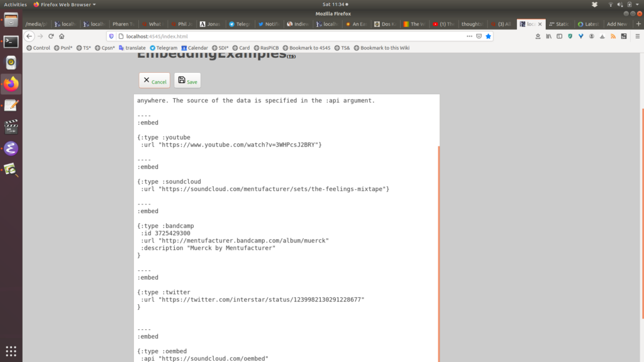Open the video editor clapperboard icon

pyautogui.click(x=11, y=127)
